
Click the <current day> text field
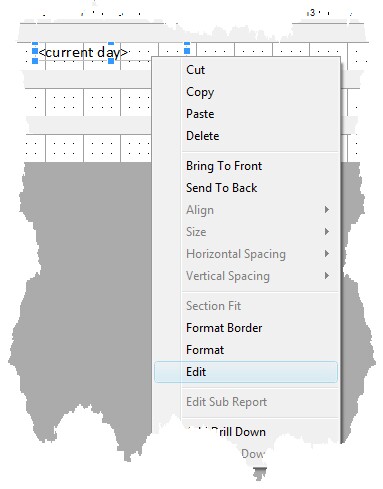[83, 52]
